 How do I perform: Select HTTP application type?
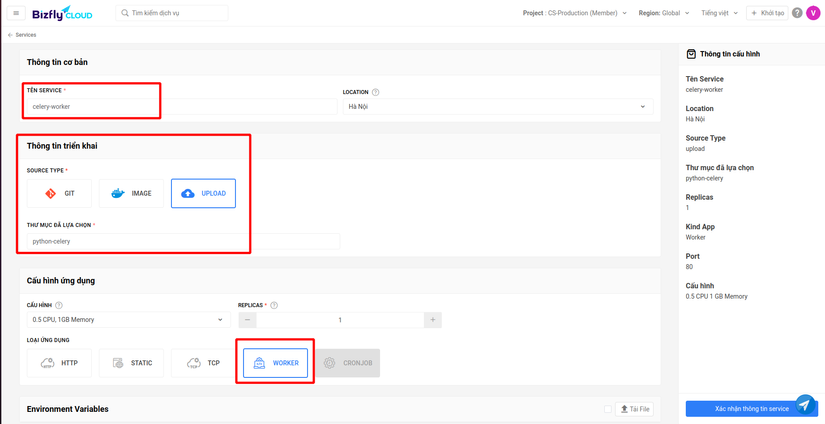(59, 363)
